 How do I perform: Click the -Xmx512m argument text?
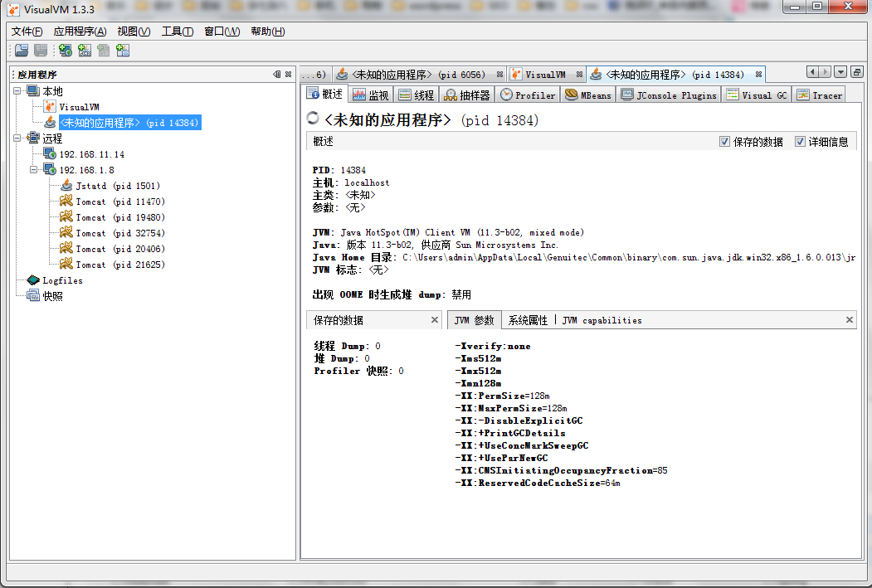(x=478, y=371)
